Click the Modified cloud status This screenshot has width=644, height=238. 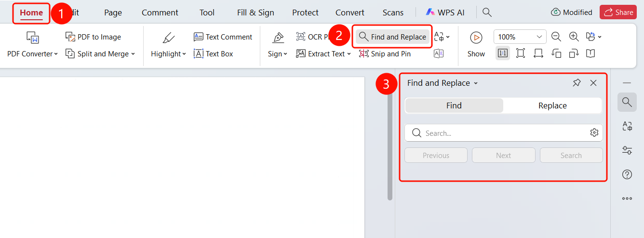(x=572, y=13)
